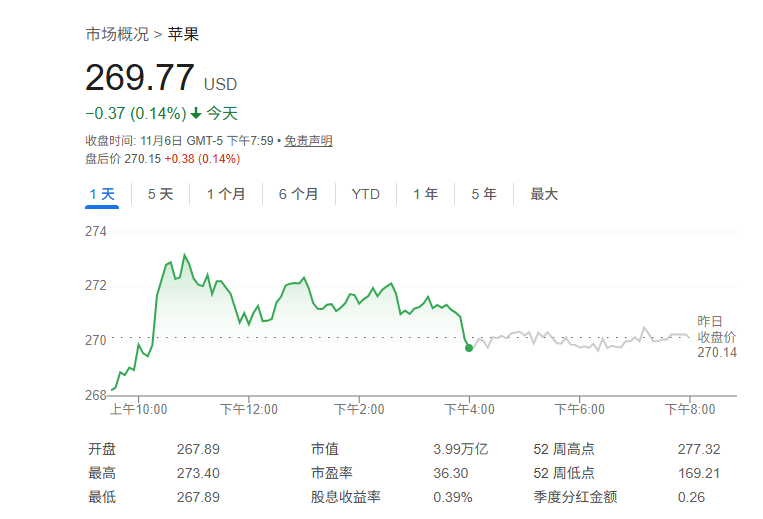Show the 6 个月 chart range
Screen dimensions: 763x519
pos(298,195)
